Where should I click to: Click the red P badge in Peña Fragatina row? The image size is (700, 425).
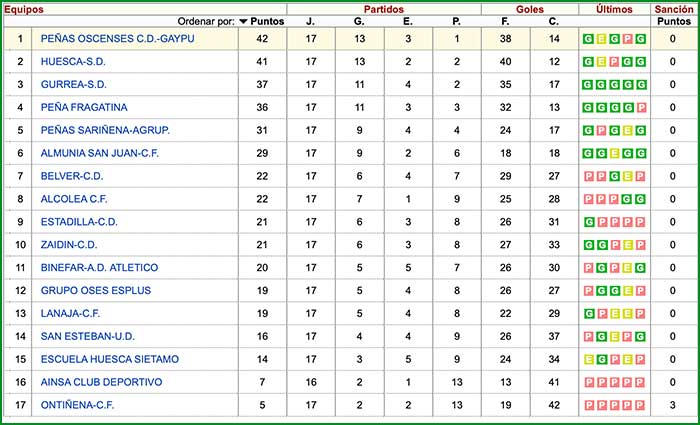tap(640, 108)
